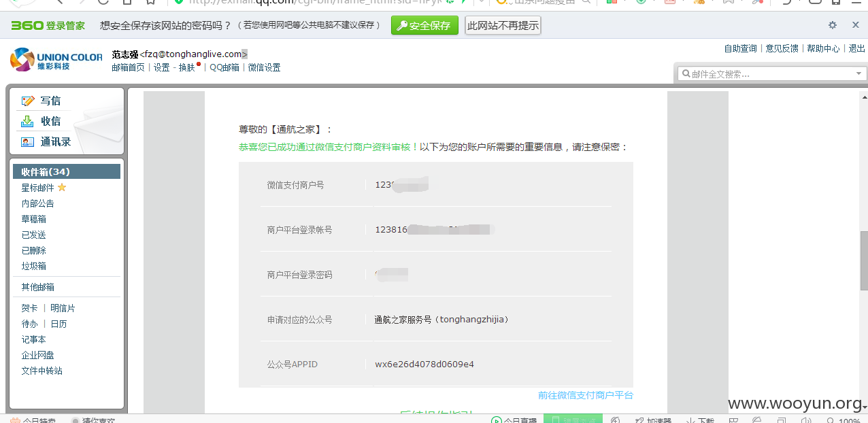The image size is (868, 423).
Task: Open 记事本 notes
Action: pos(33,339)
